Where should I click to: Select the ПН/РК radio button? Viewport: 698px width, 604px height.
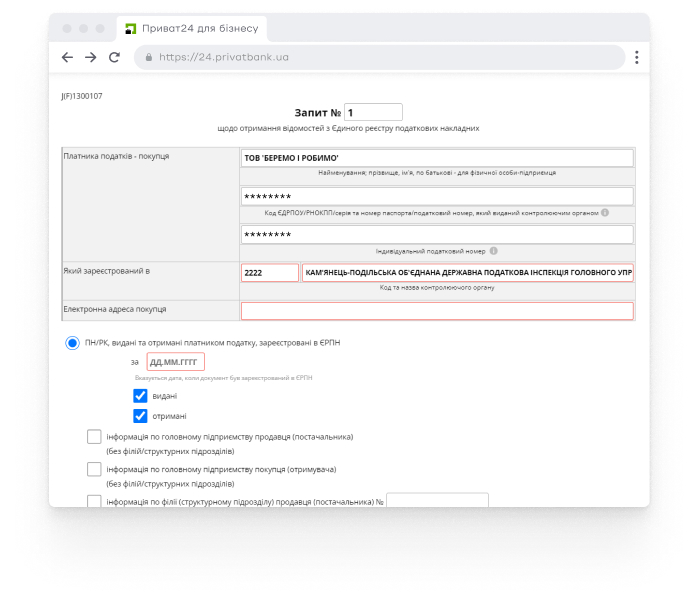(x=72, y=343)
